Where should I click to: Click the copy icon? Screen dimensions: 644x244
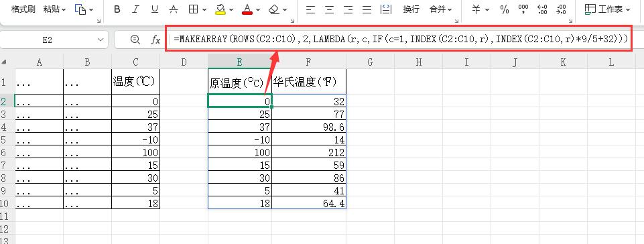80,9
